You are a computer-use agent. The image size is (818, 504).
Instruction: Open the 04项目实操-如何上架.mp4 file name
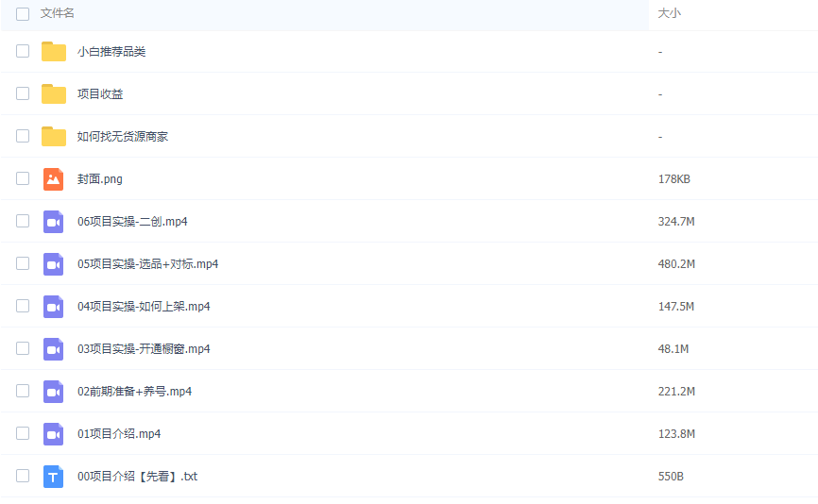click(x=144, y=307)
